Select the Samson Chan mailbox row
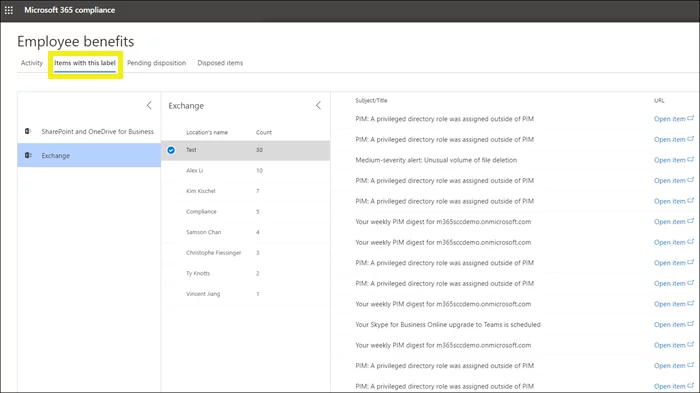The height and width of the screenshot is (393, 700). 246,232
